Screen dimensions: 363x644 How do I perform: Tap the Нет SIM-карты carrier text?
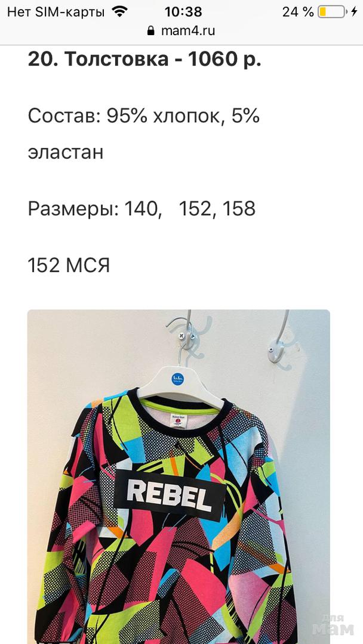click(56, 13)
